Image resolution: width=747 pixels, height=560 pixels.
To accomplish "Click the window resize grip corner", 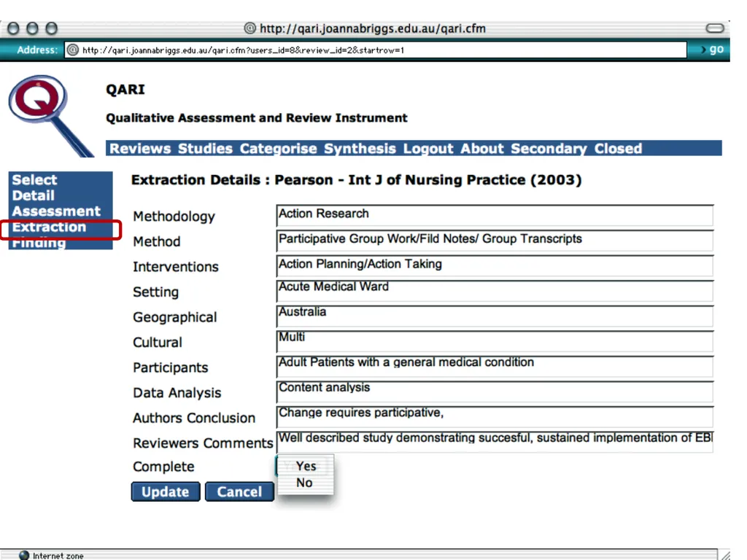I will 725,555.
